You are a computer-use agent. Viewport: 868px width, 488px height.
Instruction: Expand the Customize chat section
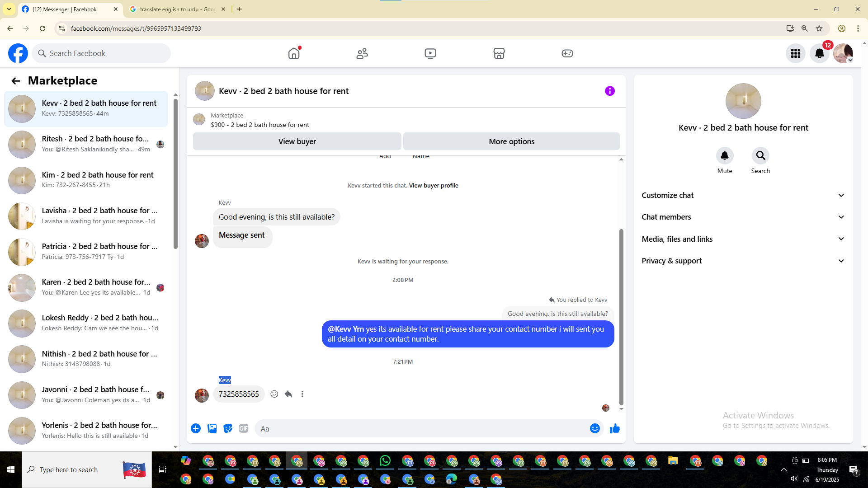(743, 195)
